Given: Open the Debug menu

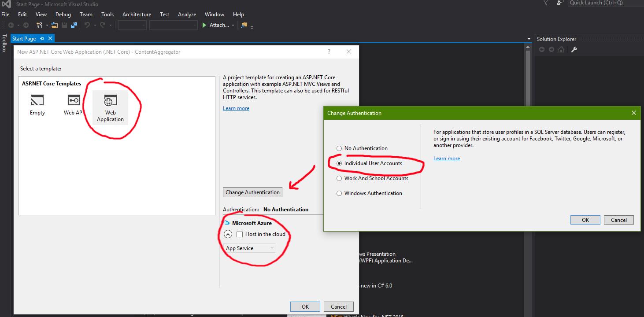Looking at the screenshot, I should coord(63,15).
